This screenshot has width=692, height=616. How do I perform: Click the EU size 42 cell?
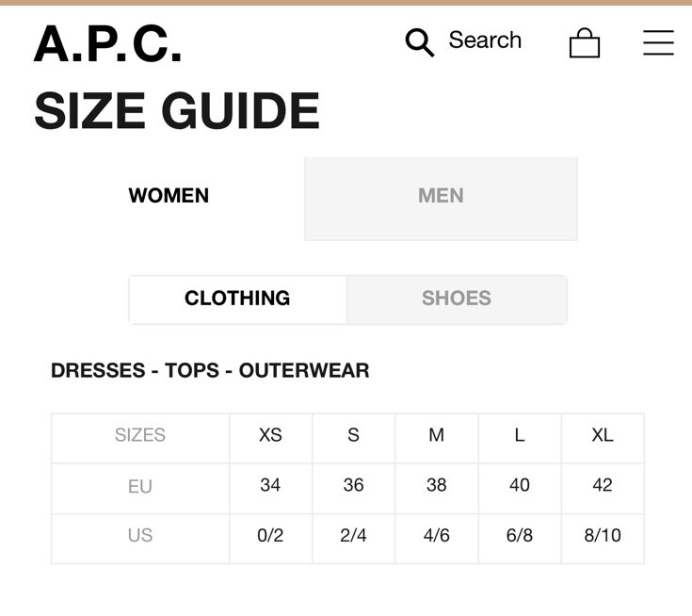pos(603,485)
